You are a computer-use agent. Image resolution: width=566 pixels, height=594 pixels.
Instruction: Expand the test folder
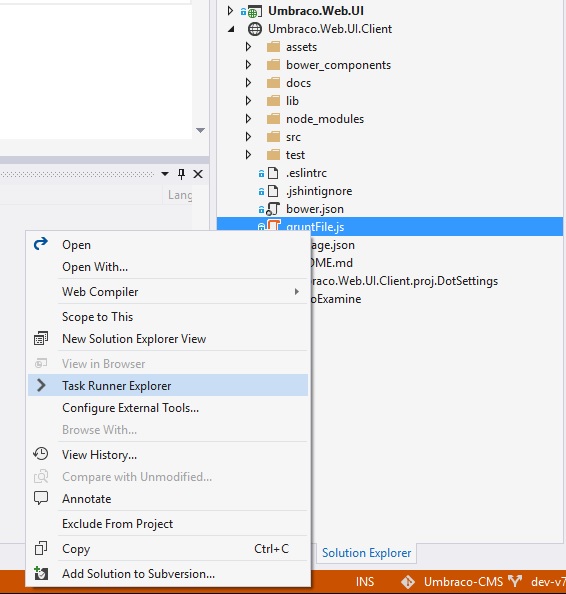tap(248, 155)
